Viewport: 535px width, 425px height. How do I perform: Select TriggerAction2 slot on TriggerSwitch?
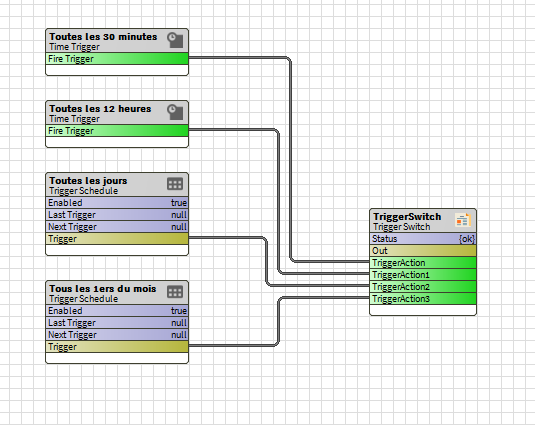coord(423,287)
